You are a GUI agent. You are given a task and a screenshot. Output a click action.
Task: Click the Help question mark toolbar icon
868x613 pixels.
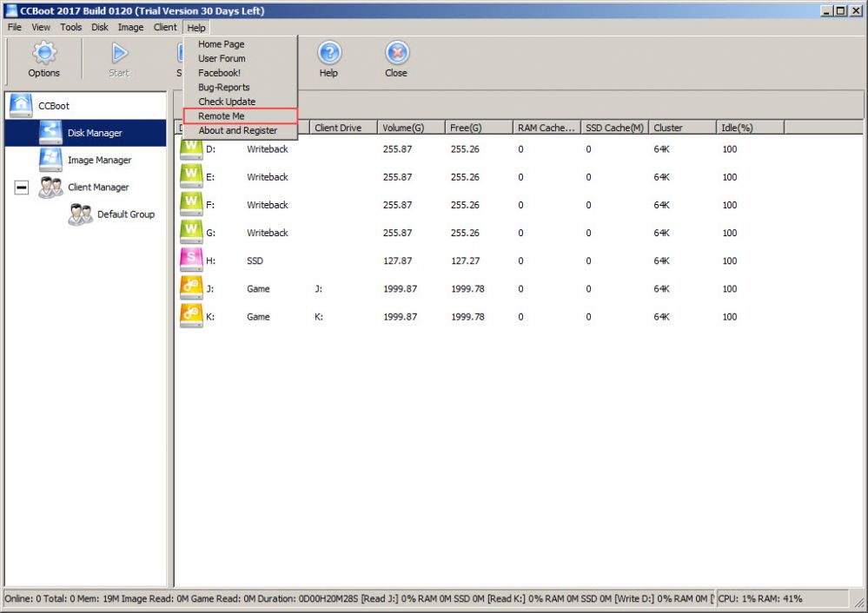tap(329, 53)
